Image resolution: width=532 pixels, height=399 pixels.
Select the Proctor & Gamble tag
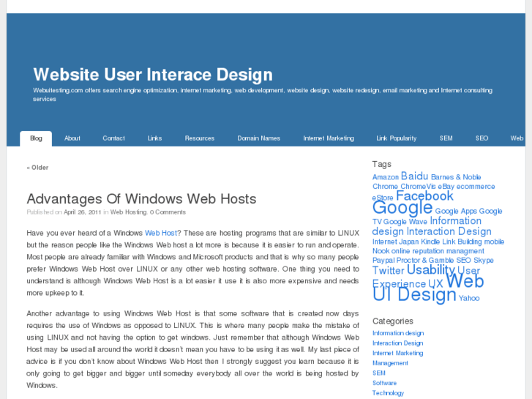[x=424, y=261]
